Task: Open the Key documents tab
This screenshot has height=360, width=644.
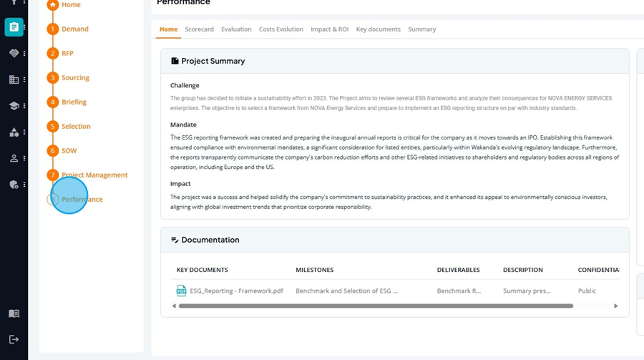Action: click(379, 29)
